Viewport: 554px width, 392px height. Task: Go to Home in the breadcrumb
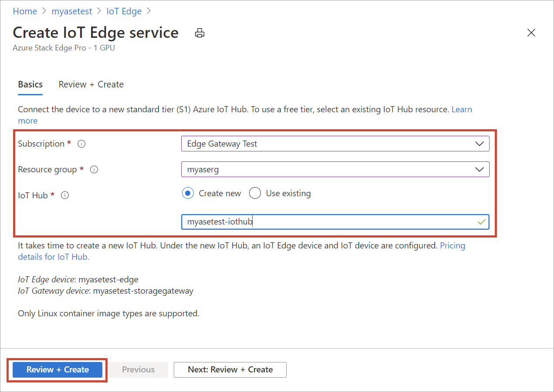click(x=25, y=11)
